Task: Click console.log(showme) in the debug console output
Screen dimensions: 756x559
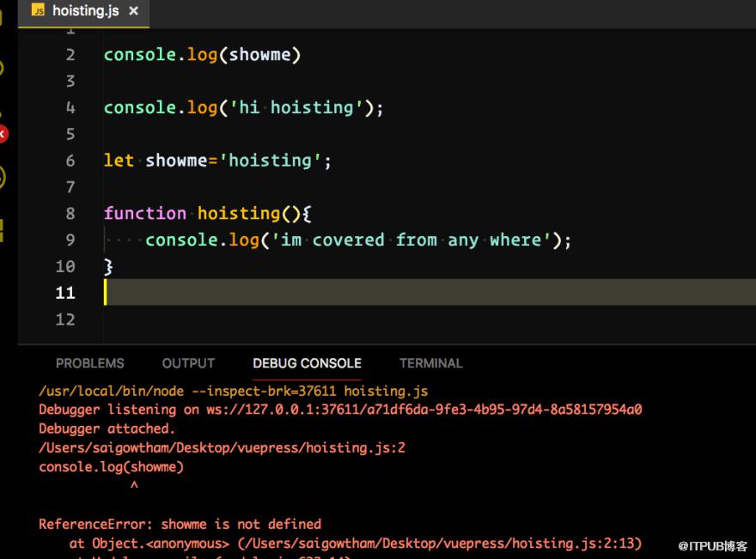Action: pyautogui.click(x=112, y=467)
